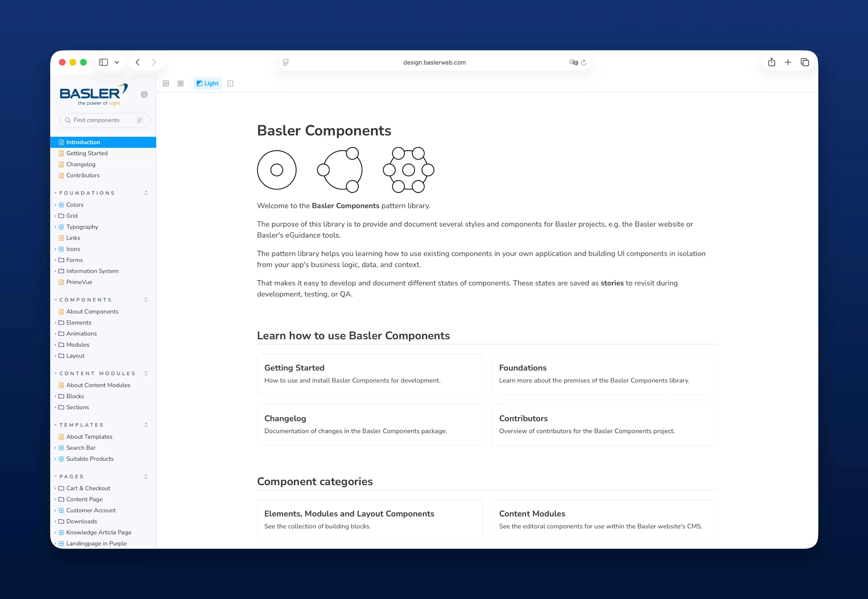Open the Storybook settings gear menu
The width and height of the screenshot is (868, 599).
coord(144,95)
